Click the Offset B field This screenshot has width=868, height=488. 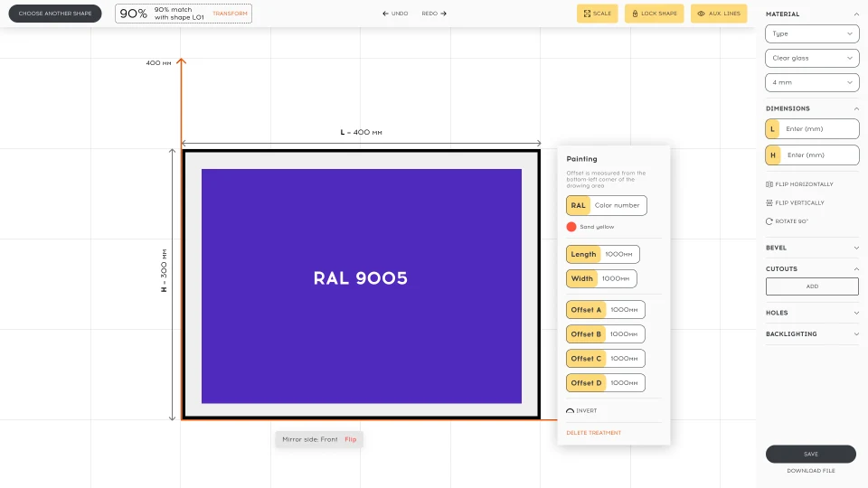click(606, 334)
